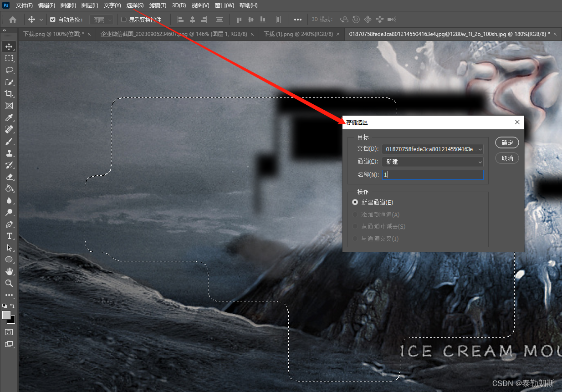Viewport: 562px width, 392px height.
Task: Select the Dodge tool
Action: click(9, 212)
